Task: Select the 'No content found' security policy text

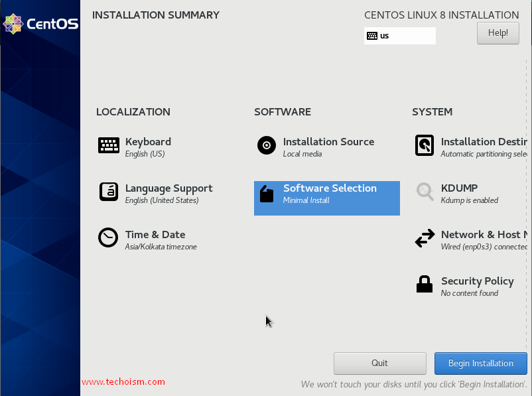Action: [x=469, y=293]
